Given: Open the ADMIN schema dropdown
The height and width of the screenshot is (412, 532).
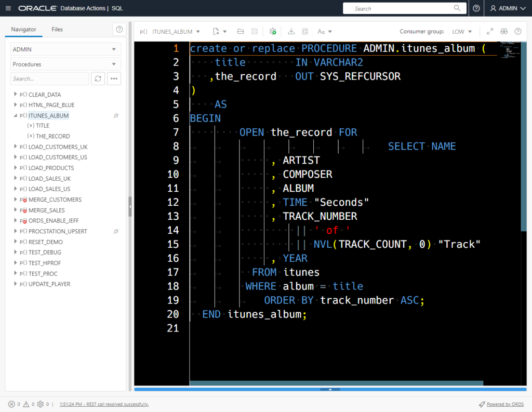Looking at the screenshot, I should [65, 49].
